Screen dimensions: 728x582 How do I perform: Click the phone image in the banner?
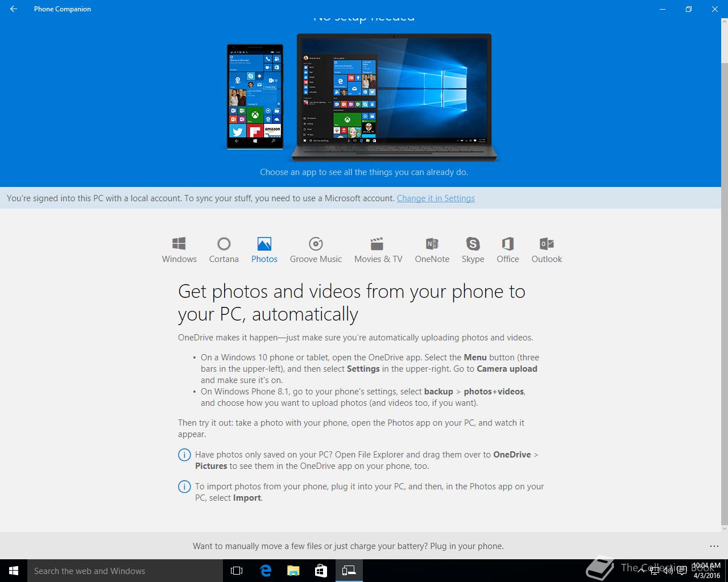[x=255, y=97]
